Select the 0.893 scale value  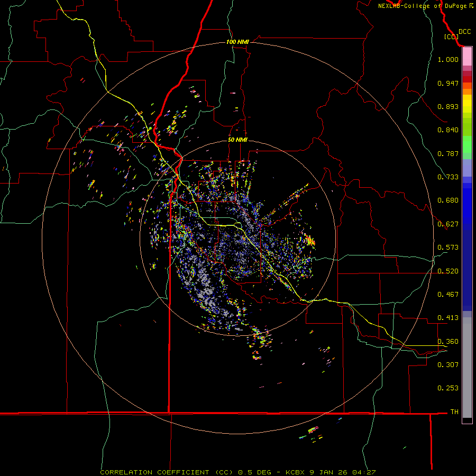pos(448,106)
